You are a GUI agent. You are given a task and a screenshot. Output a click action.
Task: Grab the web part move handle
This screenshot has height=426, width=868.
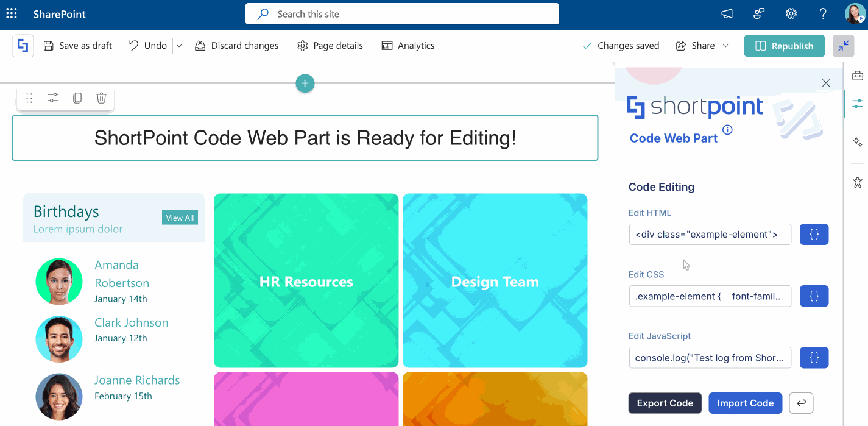click(29, 98)
